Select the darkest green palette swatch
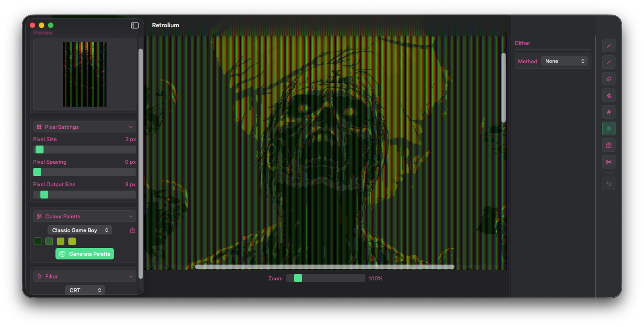 click(x=37, y=241)
